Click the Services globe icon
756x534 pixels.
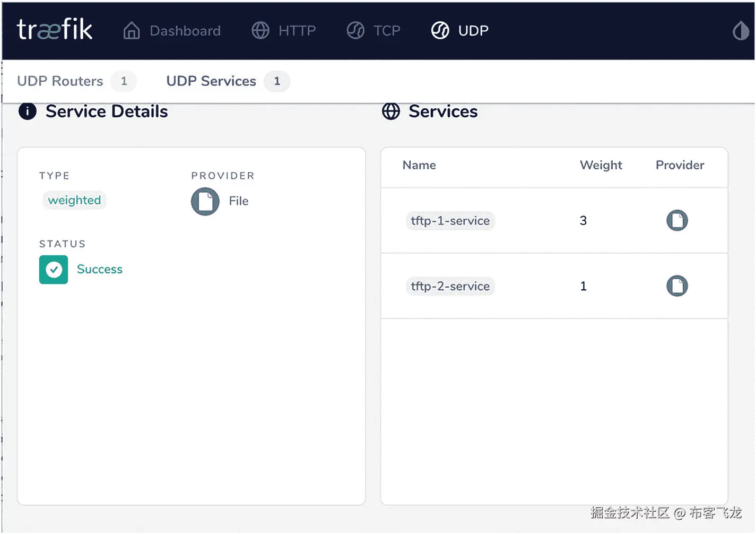click(x=391, y=111)
